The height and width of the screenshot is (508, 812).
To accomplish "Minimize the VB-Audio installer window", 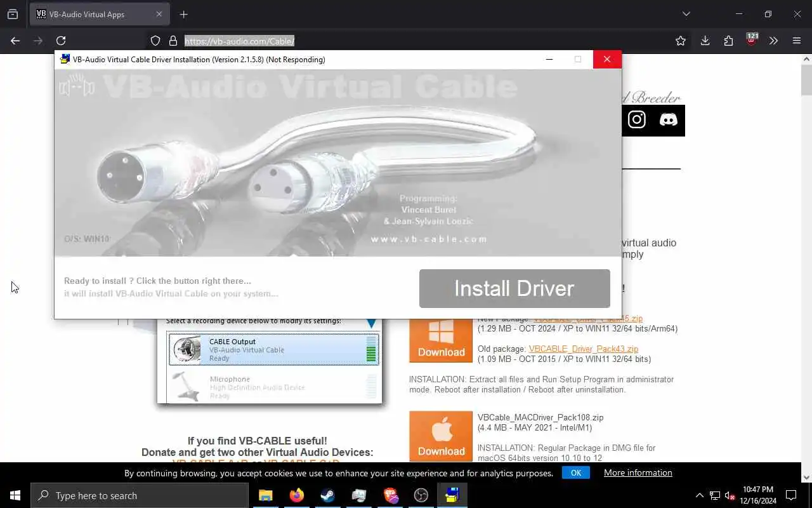I will pyautogui.click(x=549, y=59).
